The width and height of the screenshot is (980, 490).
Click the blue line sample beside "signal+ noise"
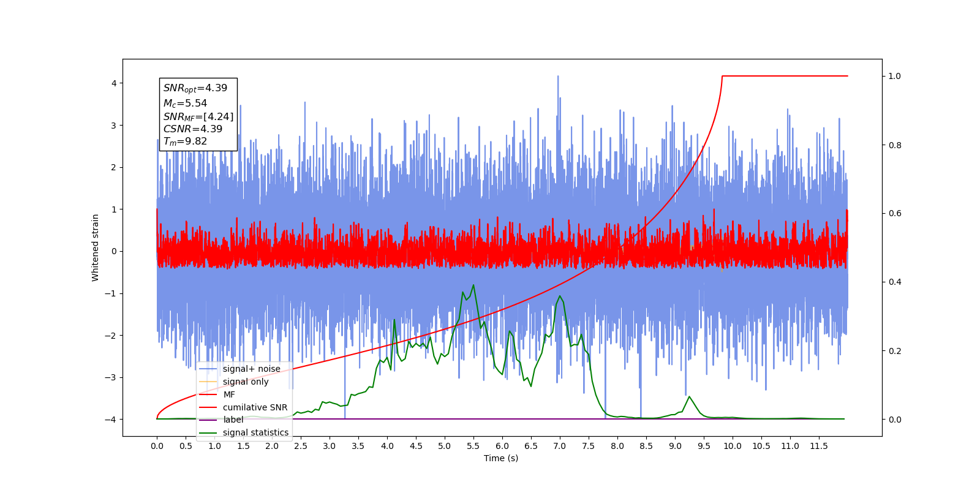click(x=208, y=369)
